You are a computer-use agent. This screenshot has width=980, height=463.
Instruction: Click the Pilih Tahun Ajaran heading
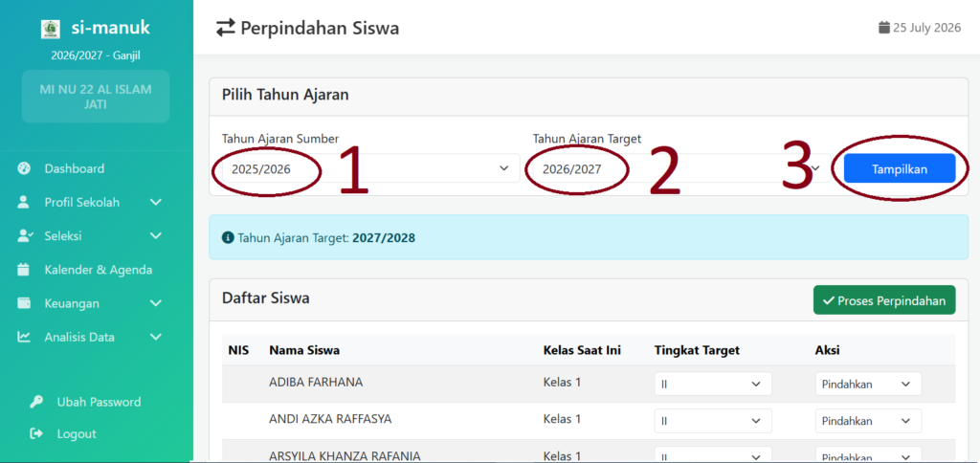pos(285,95)
